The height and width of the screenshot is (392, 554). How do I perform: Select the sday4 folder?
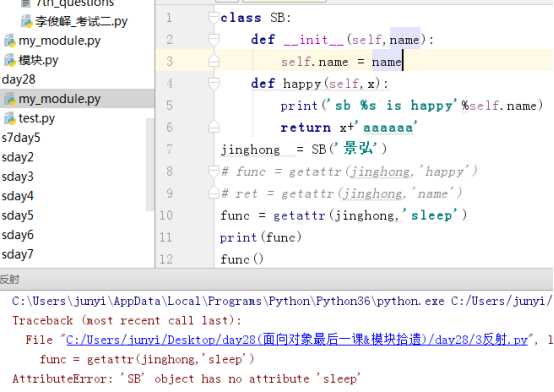coord(17,196)
